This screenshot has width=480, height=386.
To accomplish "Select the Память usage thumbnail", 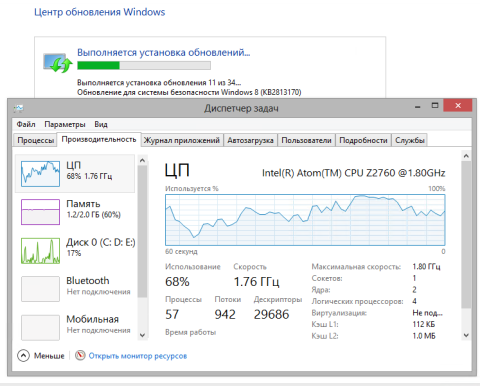I will tap(40, 212).
